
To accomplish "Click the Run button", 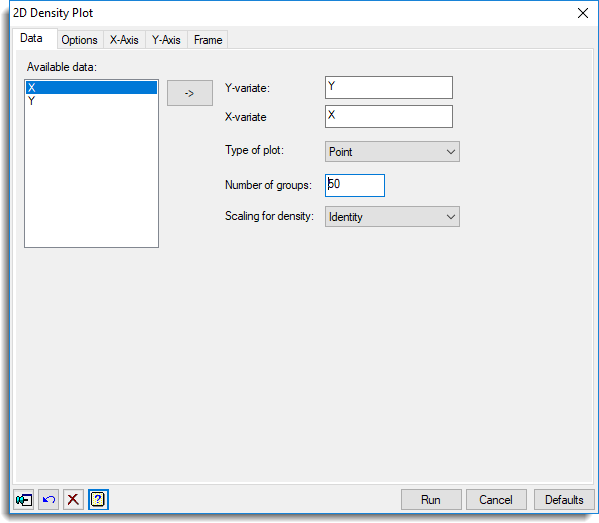I will (x=431, y=499).
